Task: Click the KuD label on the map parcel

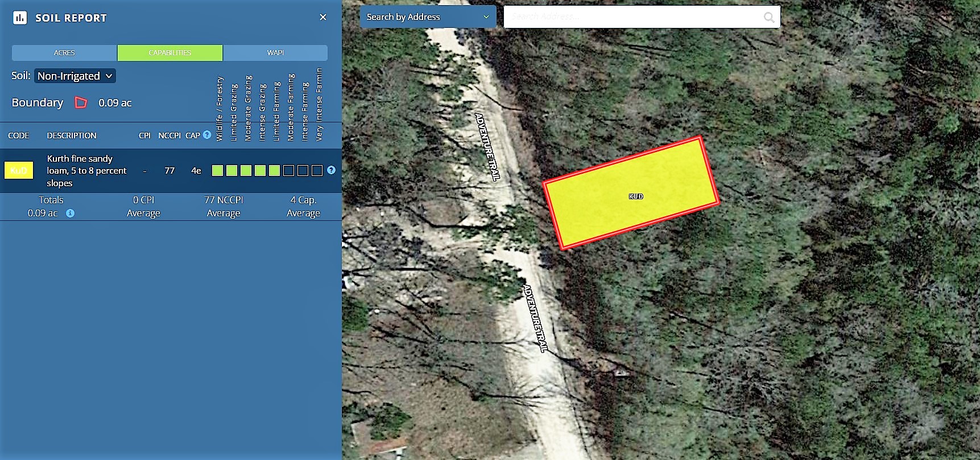Action: pyautogui.click(x=635, y=196)
